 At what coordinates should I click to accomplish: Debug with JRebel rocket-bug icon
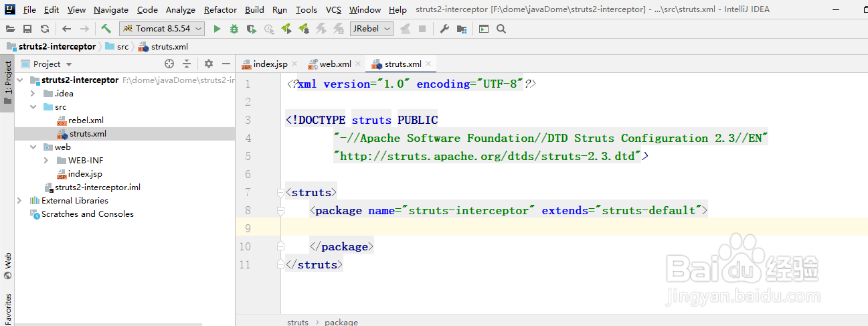(x=304, y=29)
